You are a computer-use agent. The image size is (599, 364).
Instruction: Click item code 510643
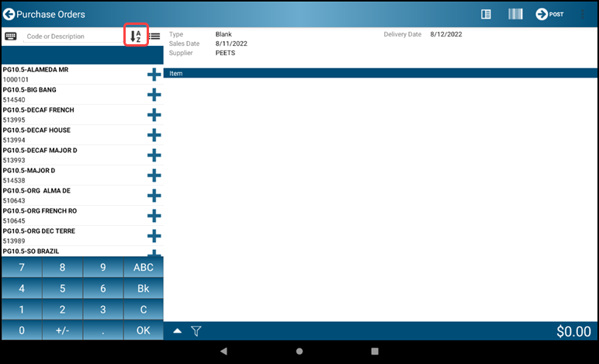pyautogui.click(x=14, y=200)
